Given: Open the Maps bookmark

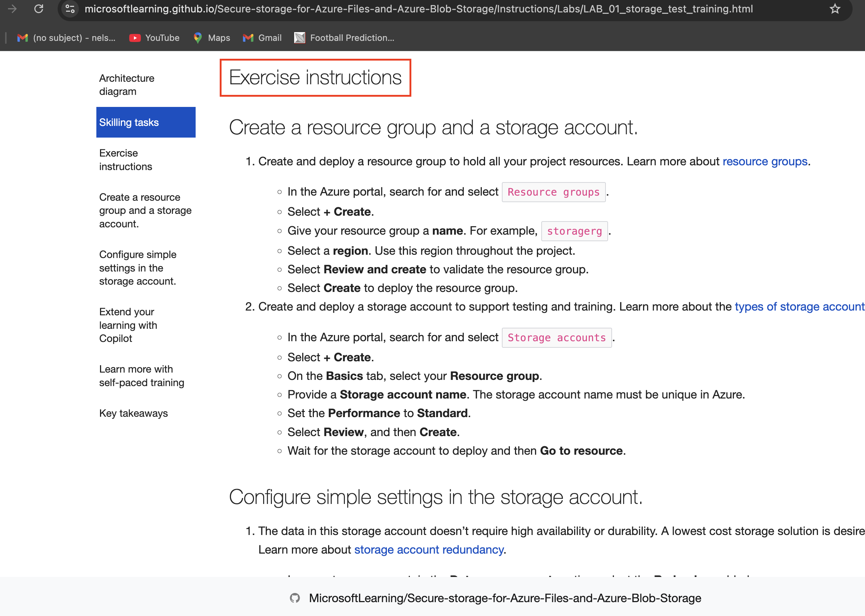Looking at the screenshot, I should [212, 38].
